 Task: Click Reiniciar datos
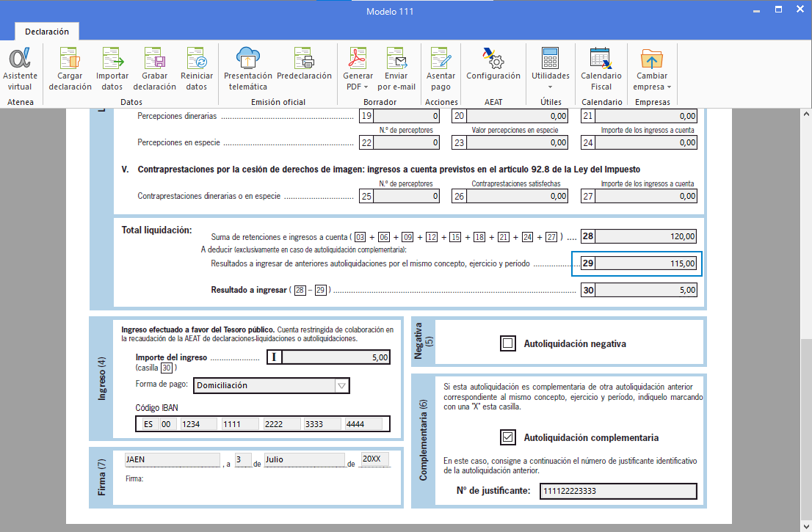coord(197,70)
